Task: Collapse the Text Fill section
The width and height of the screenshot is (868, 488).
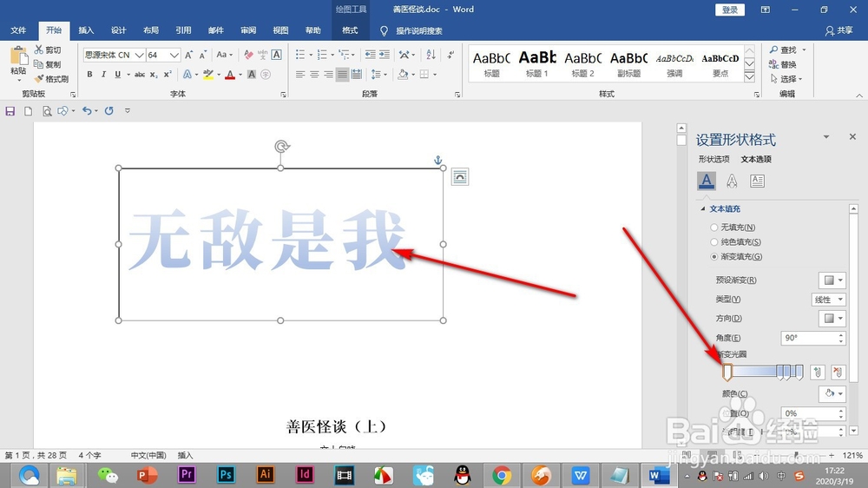Action: pyautogui.click(x=702, y=208)
